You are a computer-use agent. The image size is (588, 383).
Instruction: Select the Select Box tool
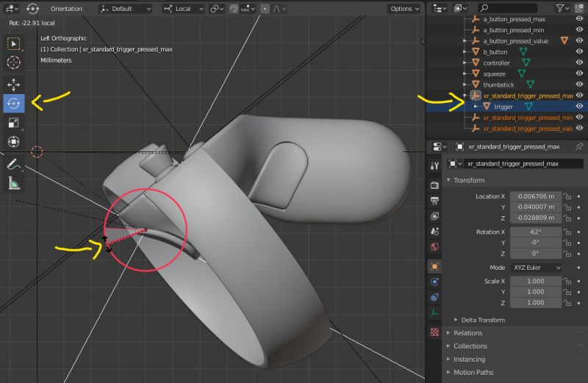[14, 44]
